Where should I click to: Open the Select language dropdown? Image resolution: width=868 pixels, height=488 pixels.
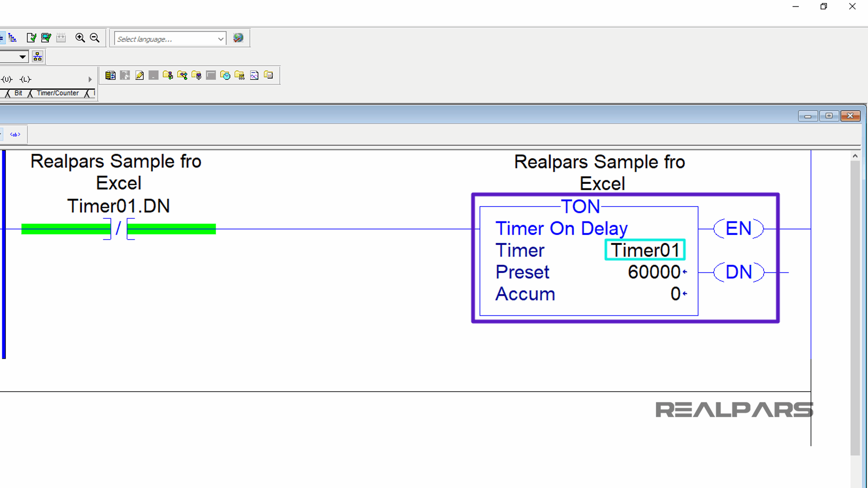coord(221,38)
